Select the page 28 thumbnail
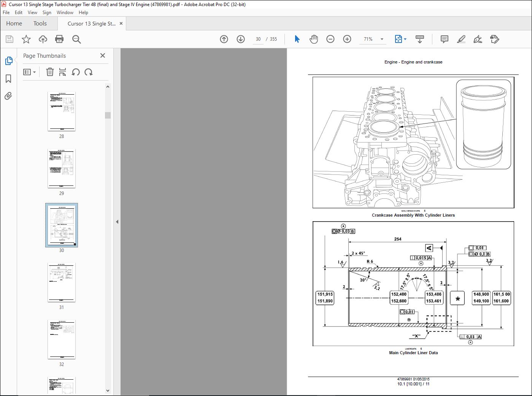The image size is (532, 396). click(x=62, y=111)
